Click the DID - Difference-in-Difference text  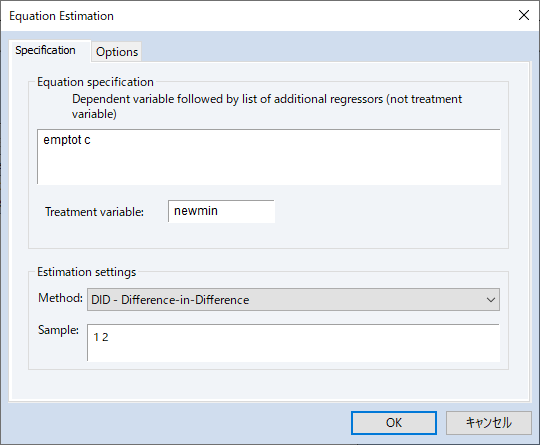coord(170,300)
